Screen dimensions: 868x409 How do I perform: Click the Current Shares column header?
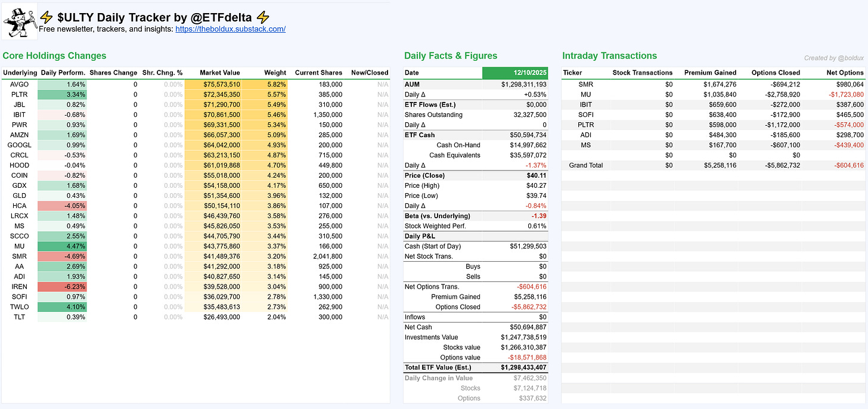(x=318, y=73)
